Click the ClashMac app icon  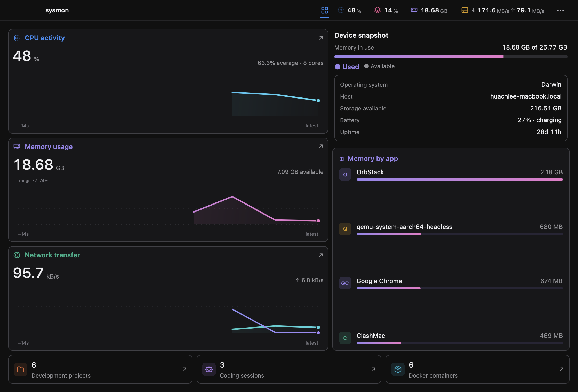345,338
